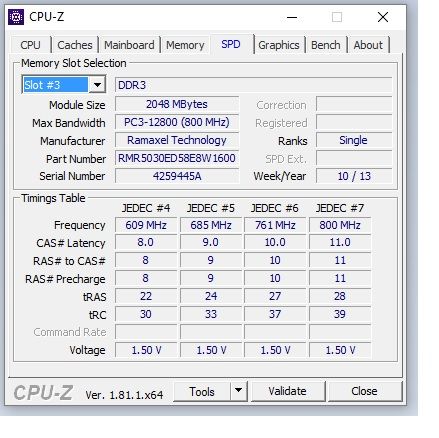Viewport: 439px width, 438px height.
Task: Click the tRC value 30
Action: [146, 314]
